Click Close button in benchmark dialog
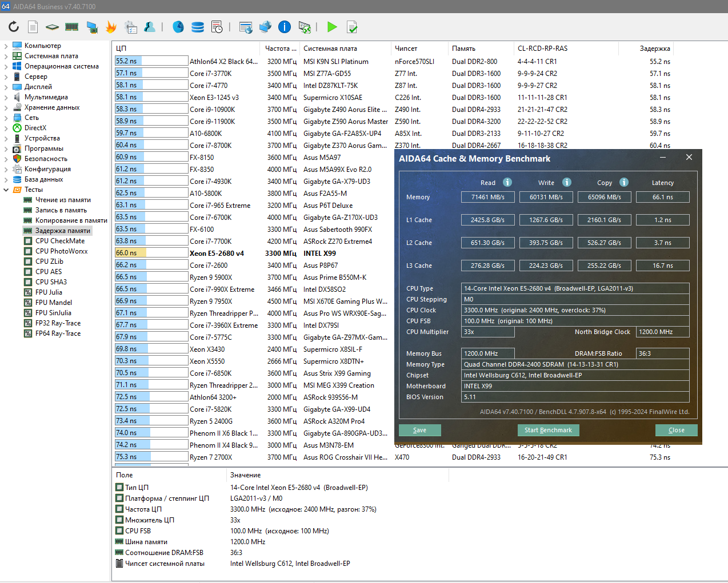 (x=677, y=430)
